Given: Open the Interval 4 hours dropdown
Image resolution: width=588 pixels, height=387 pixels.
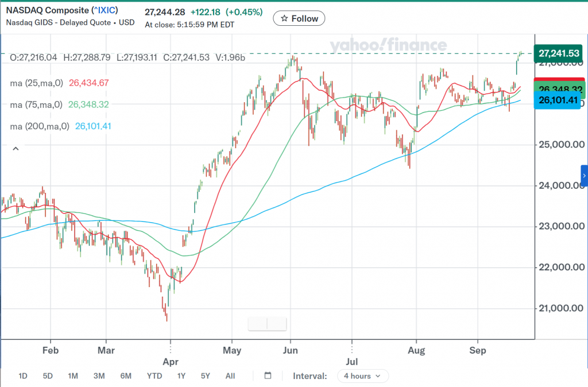Looking at the screenshot, I should pyautogui.click(x=363, y=376).
